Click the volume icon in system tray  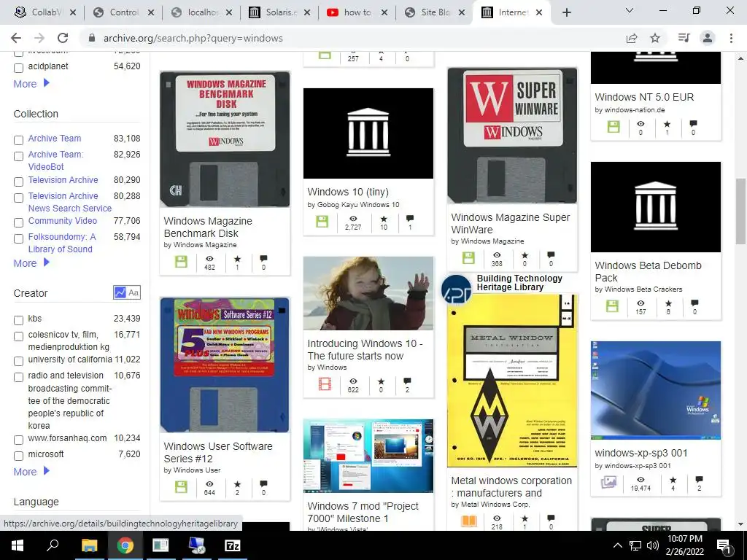[x=652, y=545]
